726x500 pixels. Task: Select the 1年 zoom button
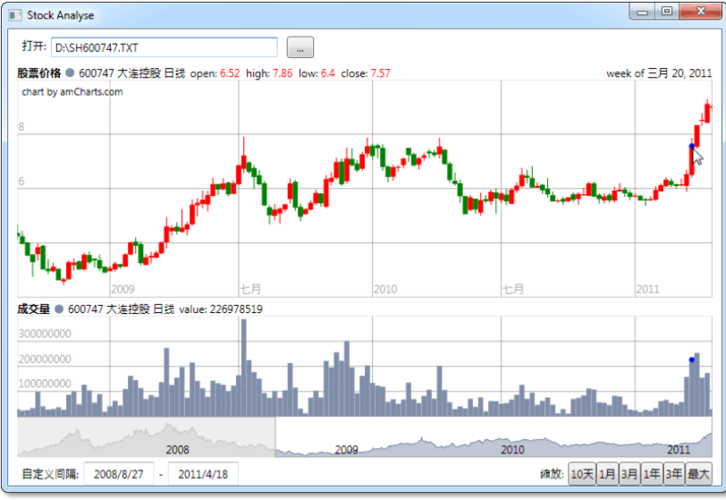[651, 474]
